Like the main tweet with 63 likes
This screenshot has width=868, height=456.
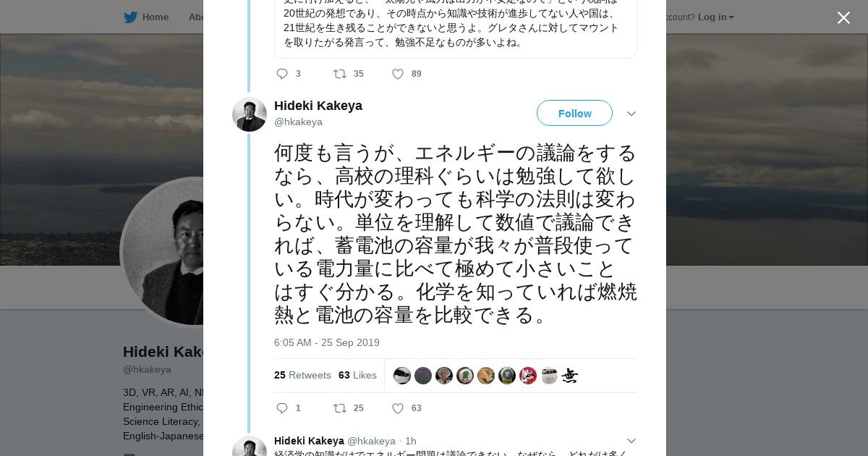tap(397, 408)
